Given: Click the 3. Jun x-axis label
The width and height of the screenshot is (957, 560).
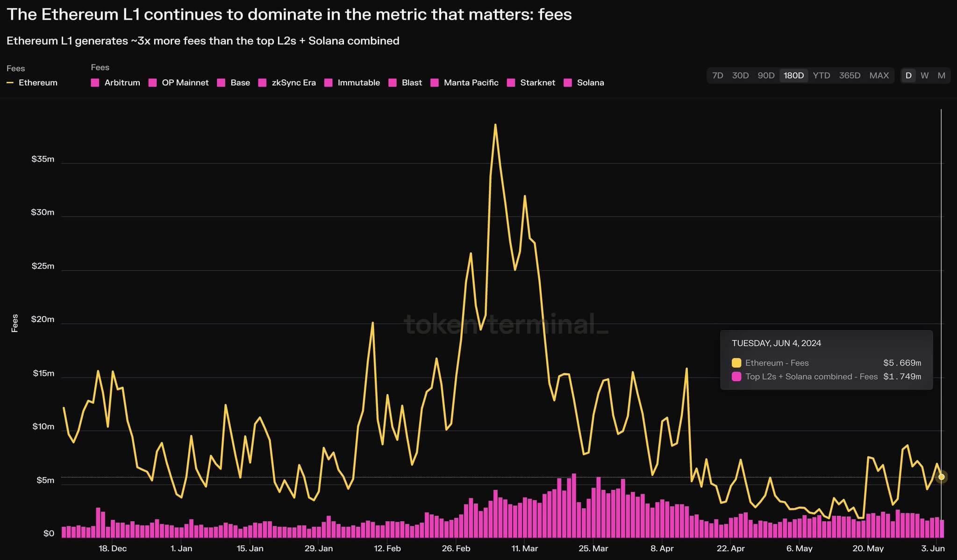Looking at the screenshot, I should [x=933, y=548].
